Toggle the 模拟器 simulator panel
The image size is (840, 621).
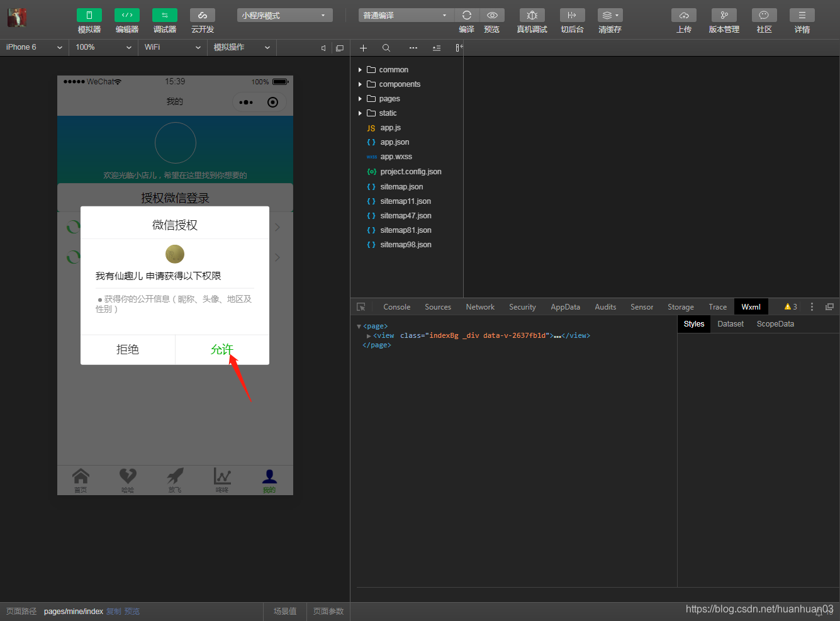(89, 15)
